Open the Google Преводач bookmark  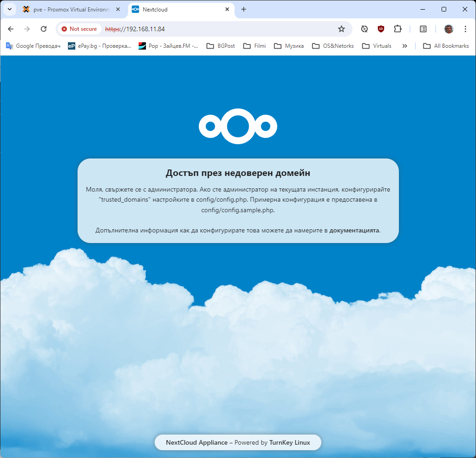tap(33, 46)
